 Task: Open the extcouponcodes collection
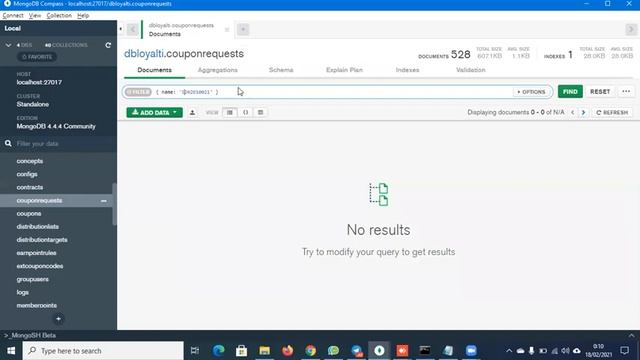[x=40, y=266]
